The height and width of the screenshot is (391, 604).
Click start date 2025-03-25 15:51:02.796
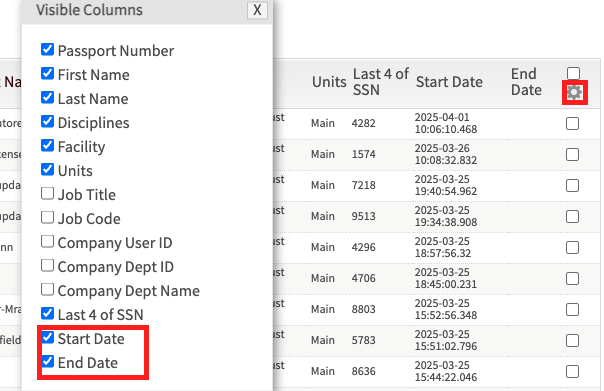pos(446,340)
